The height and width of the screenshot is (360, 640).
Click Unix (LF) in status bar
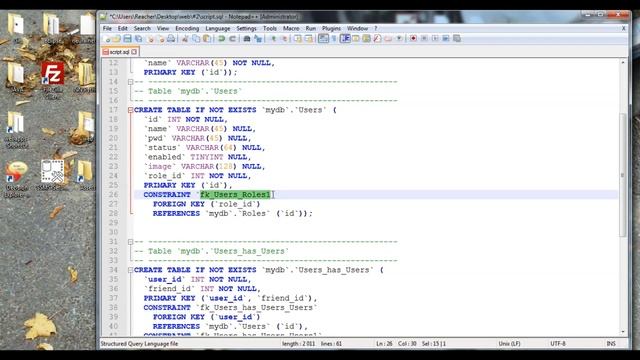509,344
